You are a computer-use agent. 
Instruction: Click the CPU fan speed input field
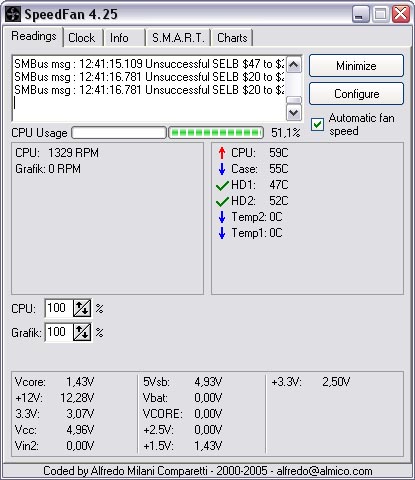[x=59, y=308]
